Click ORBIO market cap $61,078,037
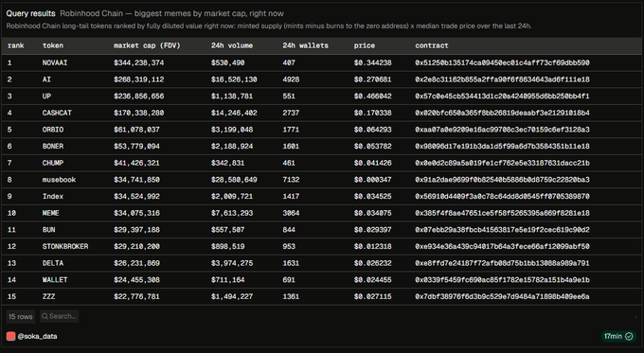 (x=136, y=130)
